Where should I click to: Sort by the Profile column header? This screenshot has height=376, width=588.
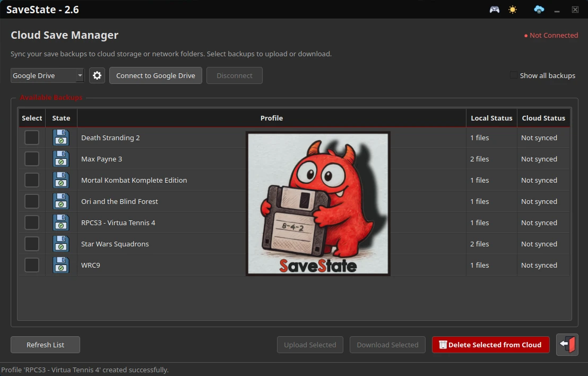pyautogui.click(x=272, y=118)
